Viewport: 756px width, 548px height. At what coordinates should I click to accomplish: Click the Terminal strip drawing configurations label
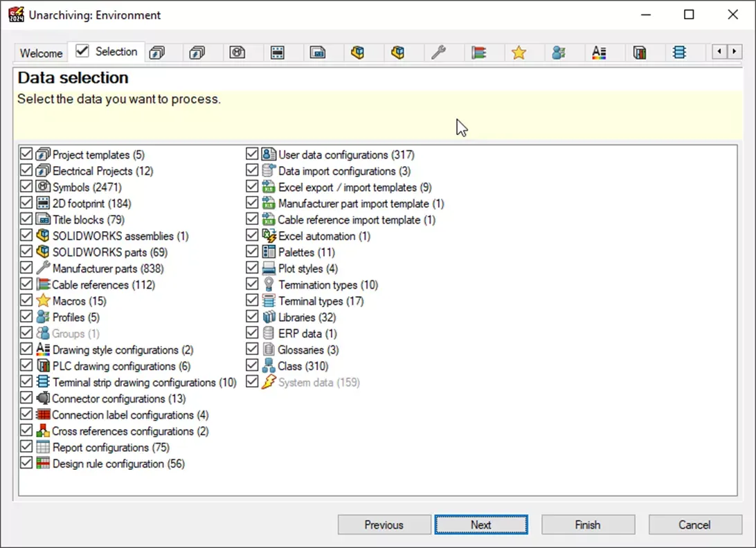[x=145, y=383]
